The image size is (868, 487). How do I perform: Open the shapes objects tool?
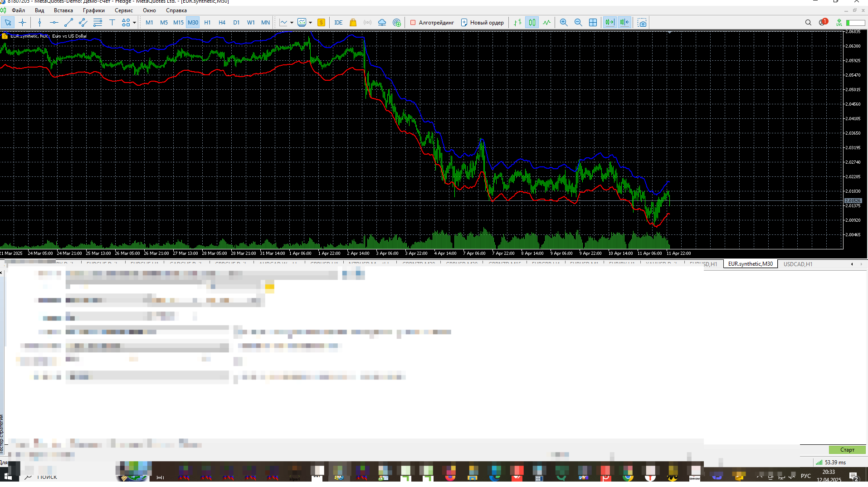click(x=126, y=22)
